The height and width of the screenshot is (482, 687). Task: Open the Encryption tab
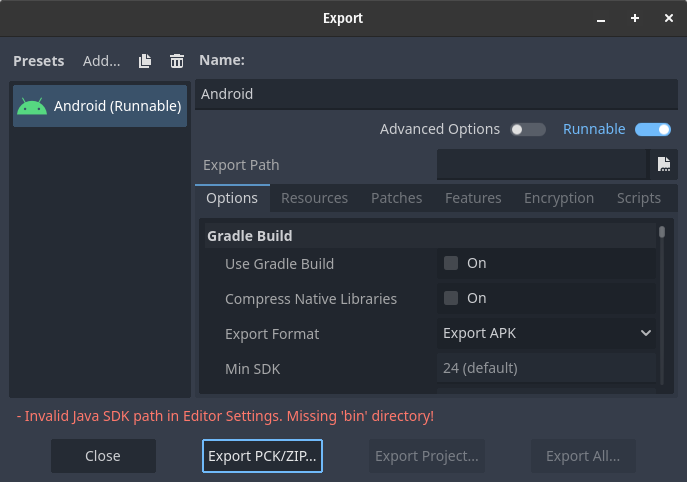558,198
